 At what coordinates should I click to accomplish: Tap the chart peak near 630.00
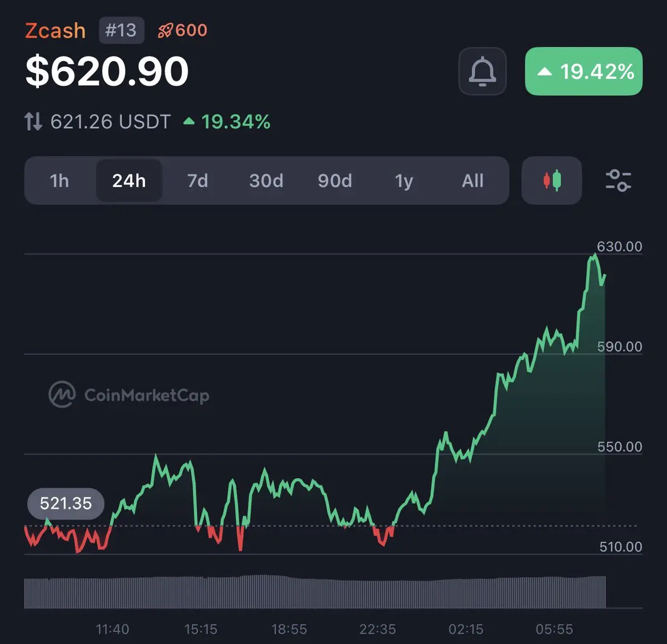pyautogui.click(x=595, y=255)
